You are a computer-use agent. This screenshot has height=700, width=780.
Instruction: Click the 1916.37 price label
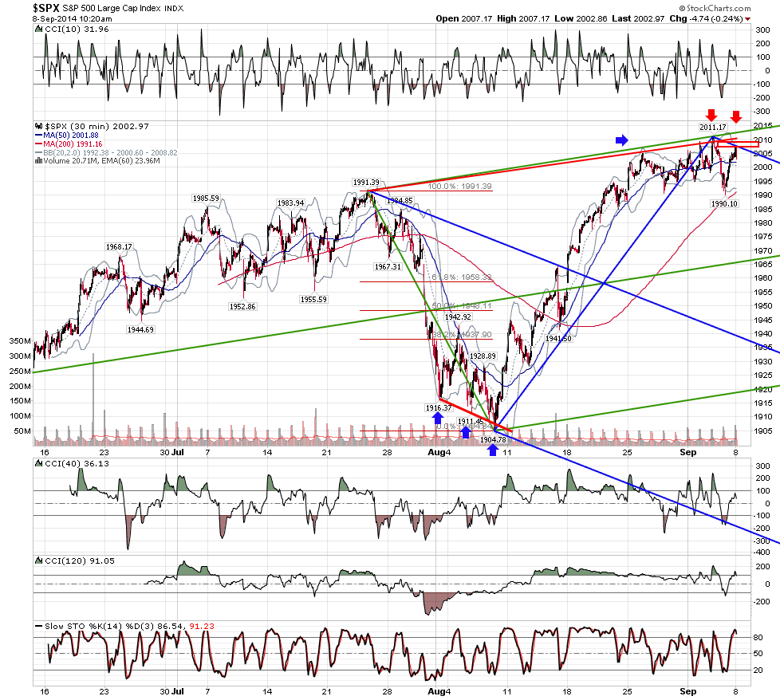[x=439, y=407]
